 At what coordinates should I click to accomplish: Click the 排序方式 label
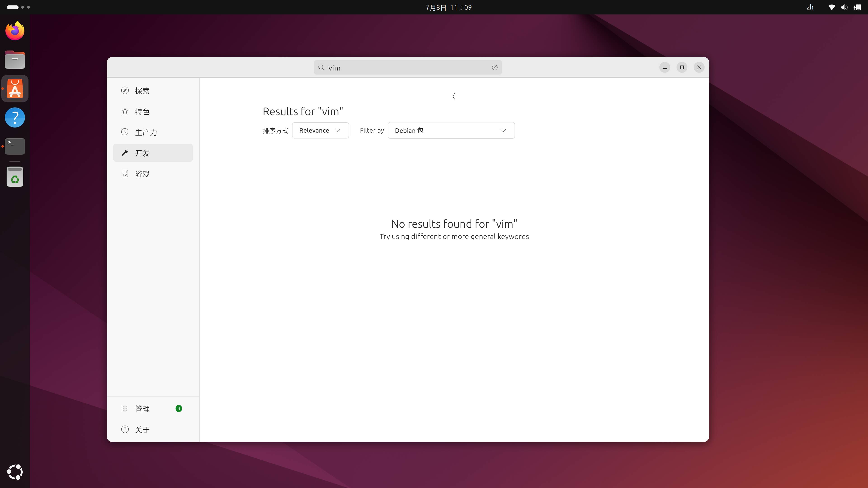(275, 131)
